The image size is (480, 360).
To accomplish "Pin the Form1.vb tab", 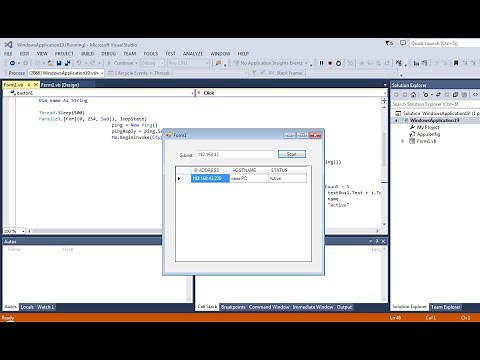I will [29, 85].
